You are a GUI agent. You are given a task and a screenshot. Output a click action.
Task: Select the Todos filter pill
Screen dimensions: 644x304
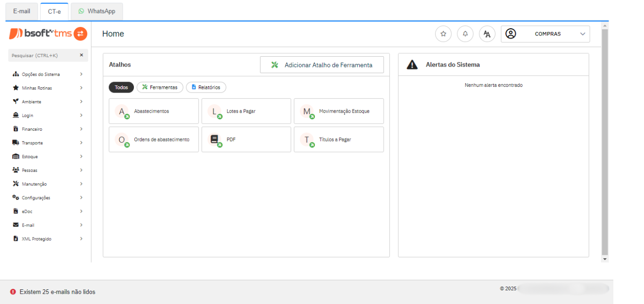click(121, 87)
